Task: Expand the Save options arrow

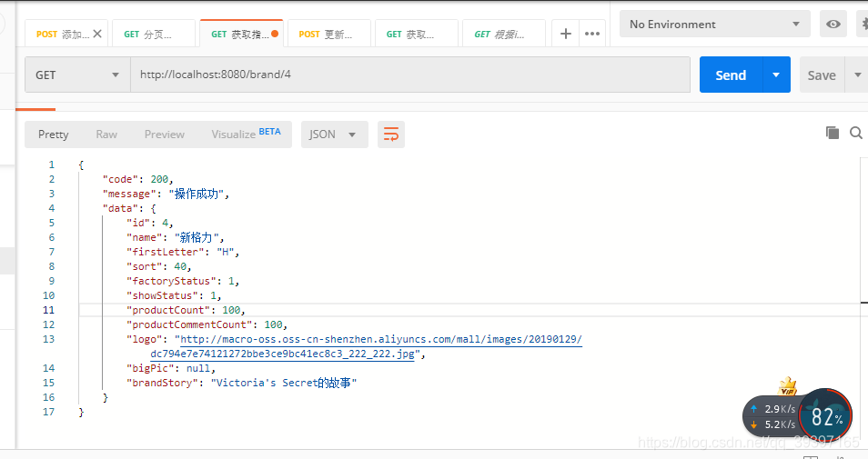Action: [857, 75]
